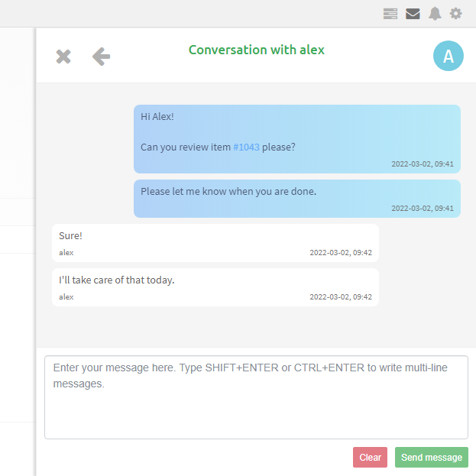Go back using the left arrow icon
This screenshot has width=476, height=476.
(101, 57)
